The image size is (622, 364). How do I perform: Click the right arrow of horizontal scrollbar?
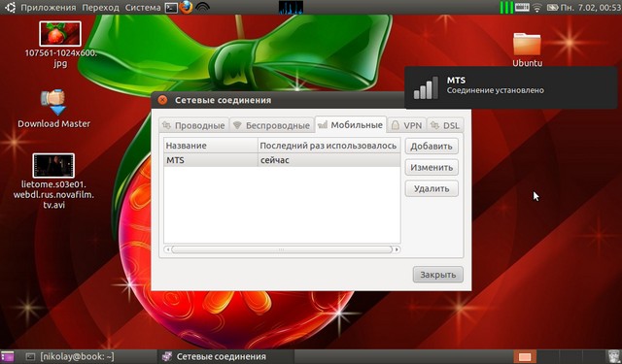397,249
